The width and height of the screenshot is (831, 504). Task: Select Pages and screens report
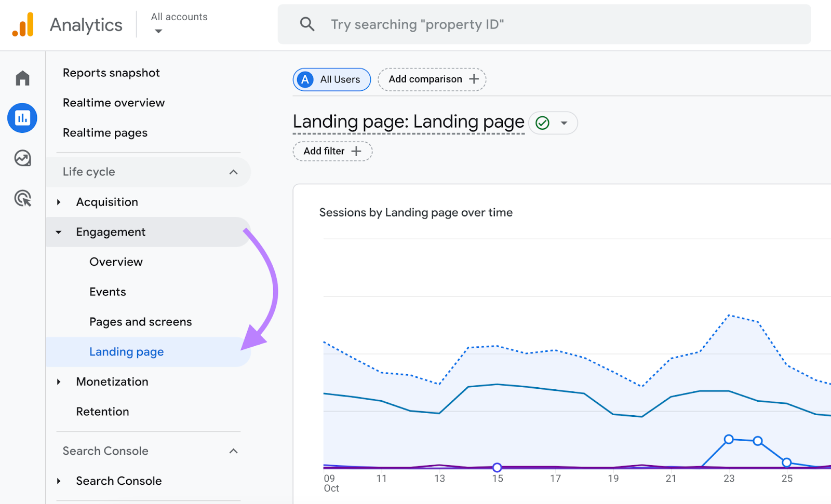tap(140, 322)
